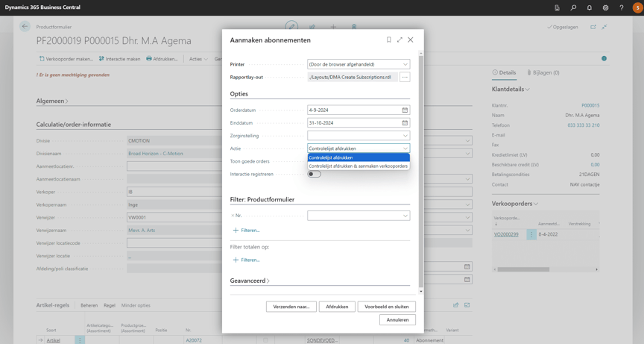
Task: Expand the Algemeen section
Action: pos(52,101)
